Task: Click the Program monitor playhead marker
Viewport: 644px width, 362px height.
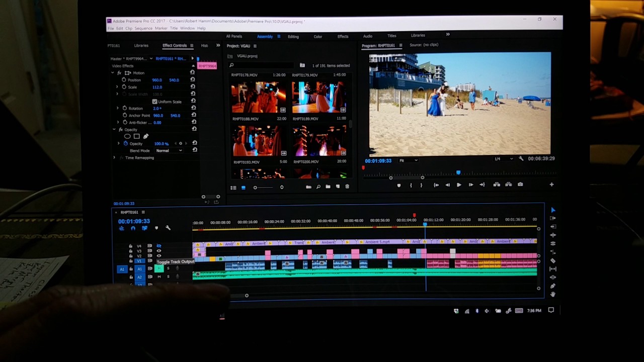Action: [458, 172]
